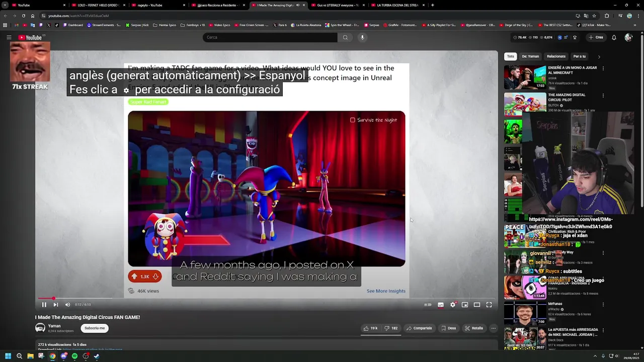Screen dimensions: 644x362
Task: Select the Relacionats filter chip
Action: tap(556, 56)
